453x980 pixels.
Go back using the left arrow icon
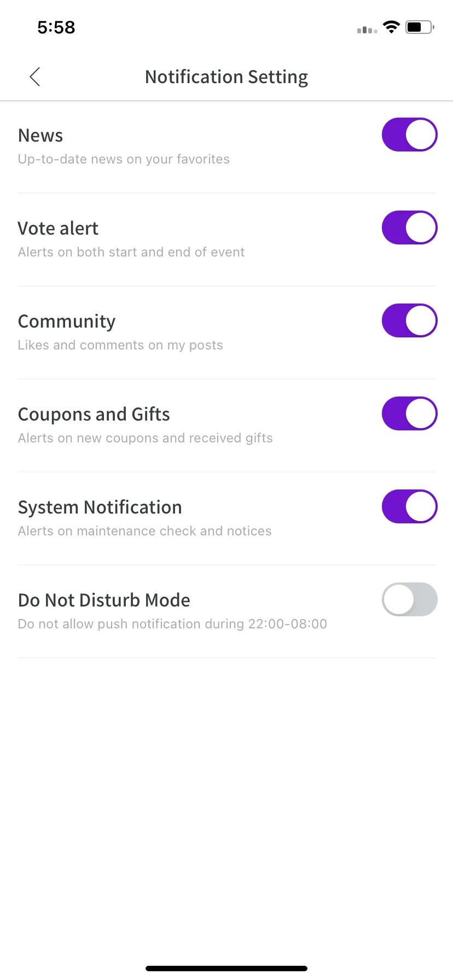(x=35, y=77)
